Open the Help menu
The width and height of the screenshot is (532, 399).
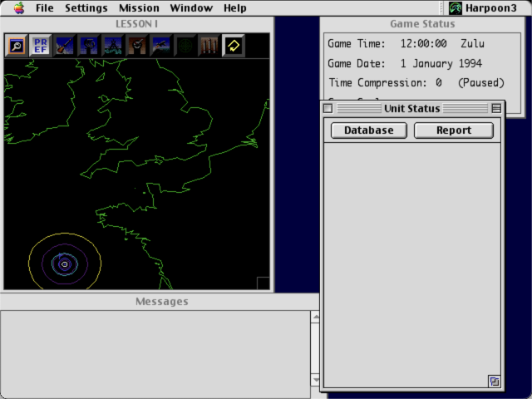(234, 7)
